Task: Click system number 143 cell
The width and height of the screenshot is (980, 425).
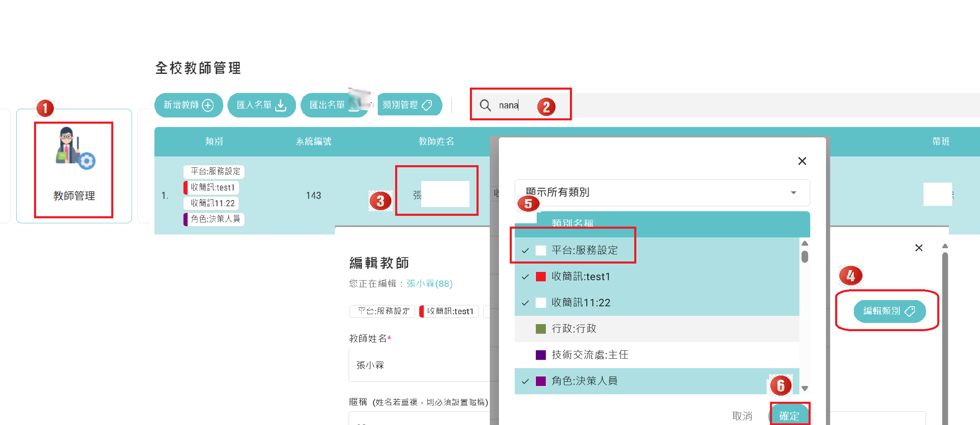Action: pos(313,195)
